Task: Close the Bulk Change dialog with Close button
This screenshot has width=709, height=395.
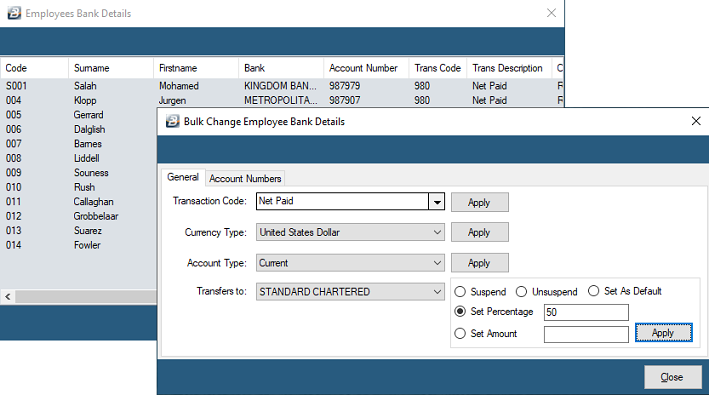Action: pos(672,377)
